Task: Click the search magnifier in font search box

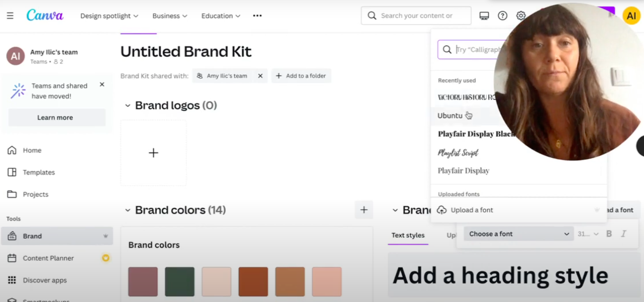Action: click(447, 50)
